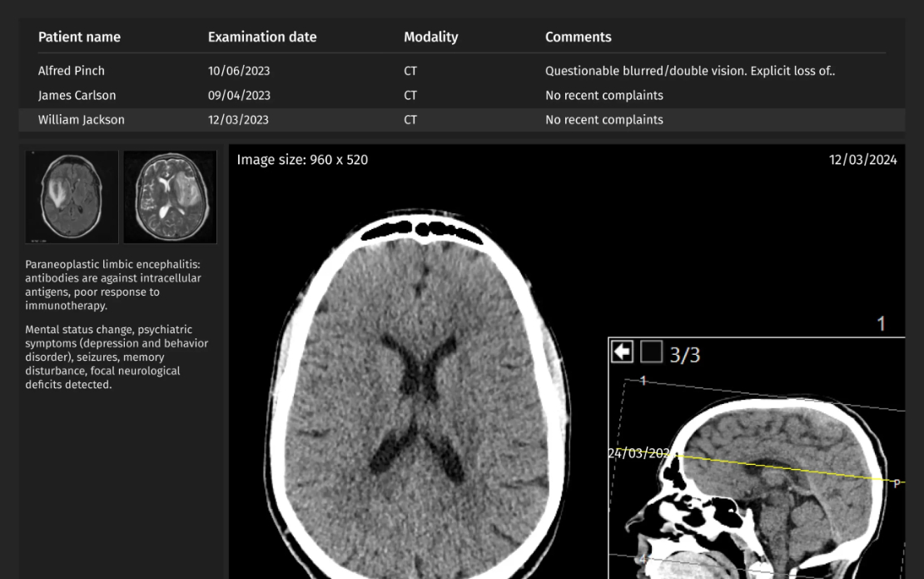Select the James Carlson patient row
924x579 pixels.
point(462,96)
